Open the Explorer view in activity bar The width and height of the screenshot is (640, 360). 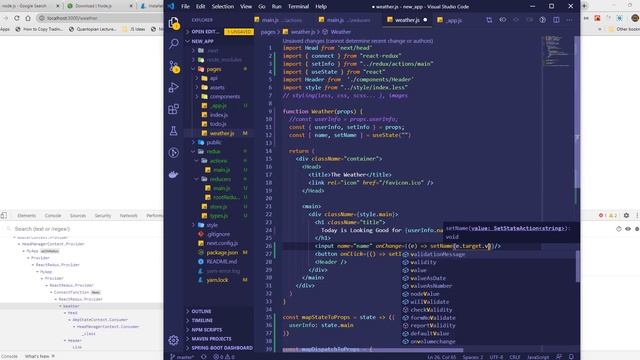pyautogui.click(x=174, y=23)
